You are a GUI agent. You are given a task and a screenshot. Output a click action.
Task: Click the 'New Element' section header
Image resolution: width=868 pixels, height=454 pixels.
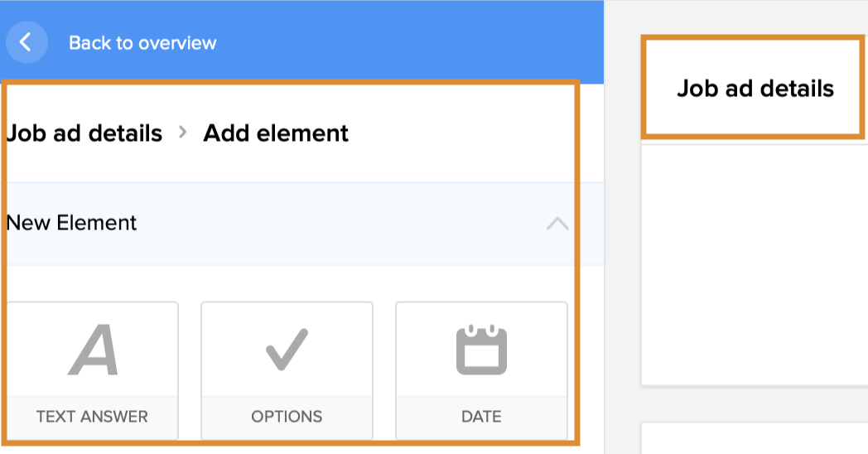[x=72, y=223]
